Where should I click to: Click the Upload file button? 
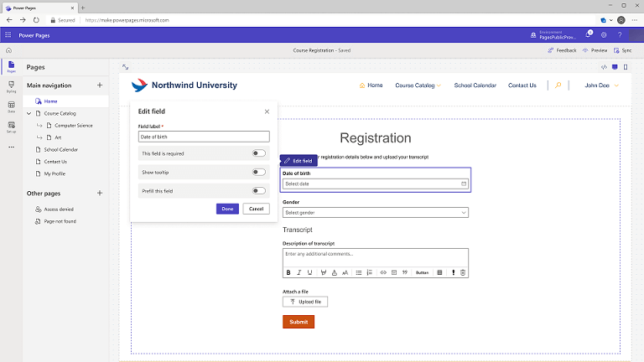pos(305,302)
